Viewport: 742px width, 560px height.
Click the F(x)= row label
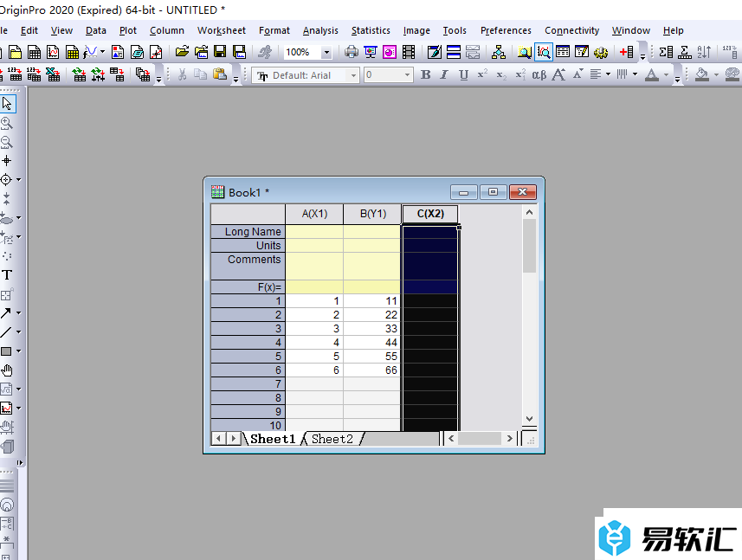[248, 287]
